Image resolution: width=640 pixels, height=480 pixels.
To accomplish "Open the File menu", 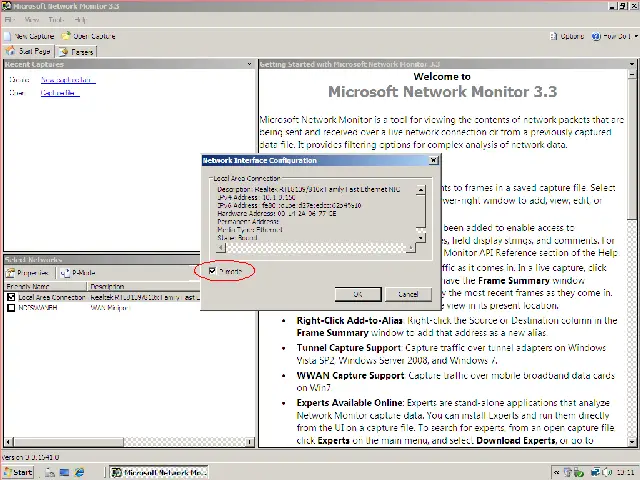I will pos(9,20).
